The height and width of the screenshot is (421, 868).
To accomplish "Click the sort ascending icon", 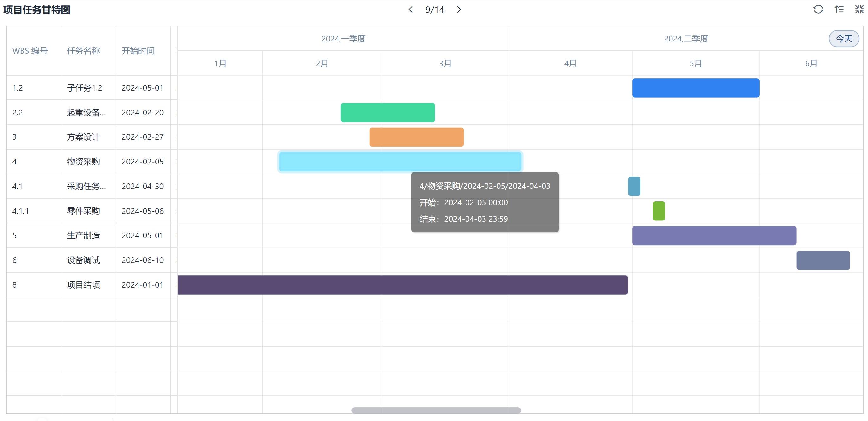I will (839, 10).
